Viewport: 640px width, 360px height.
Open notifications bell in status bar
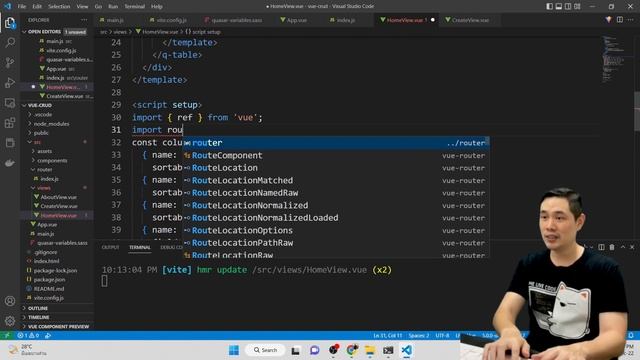coord(631,335)
